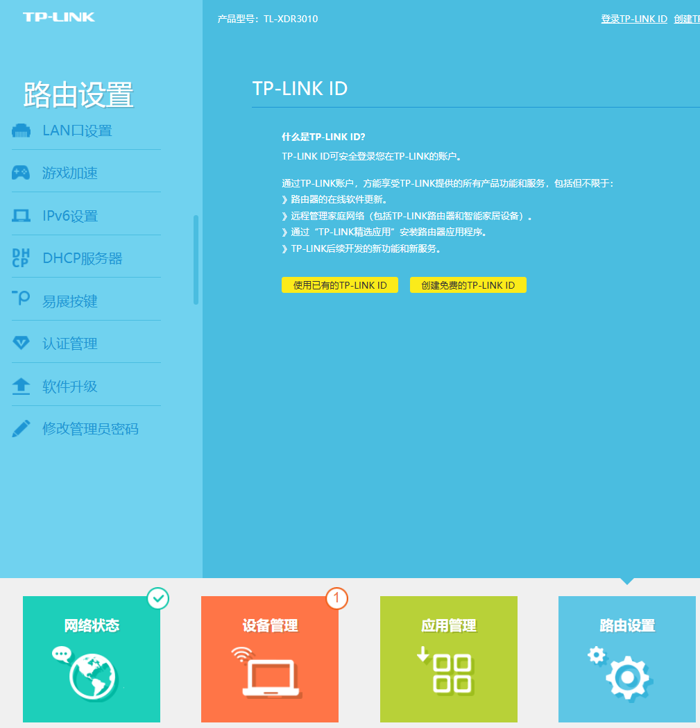Click the DHCP服务器 DHCP icon
This screenshot has height=728, width=700.
coord(21,258)
